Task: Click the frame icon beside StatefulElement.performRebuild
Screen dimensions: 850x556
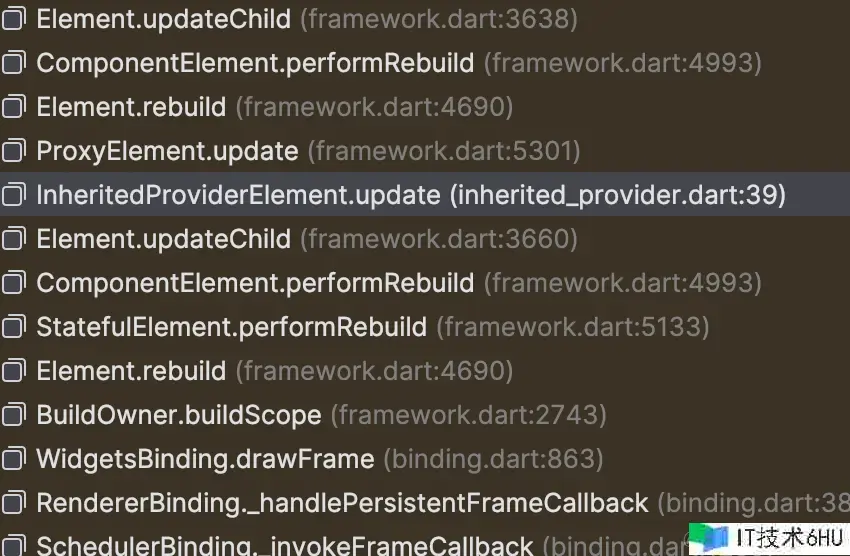Action: tap(13, 328)
